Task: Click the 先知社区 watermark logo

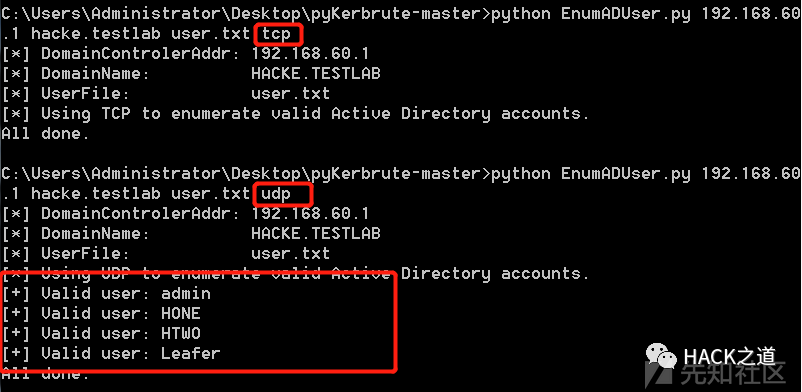Action: pyautogui.click(x=714, y=373)
